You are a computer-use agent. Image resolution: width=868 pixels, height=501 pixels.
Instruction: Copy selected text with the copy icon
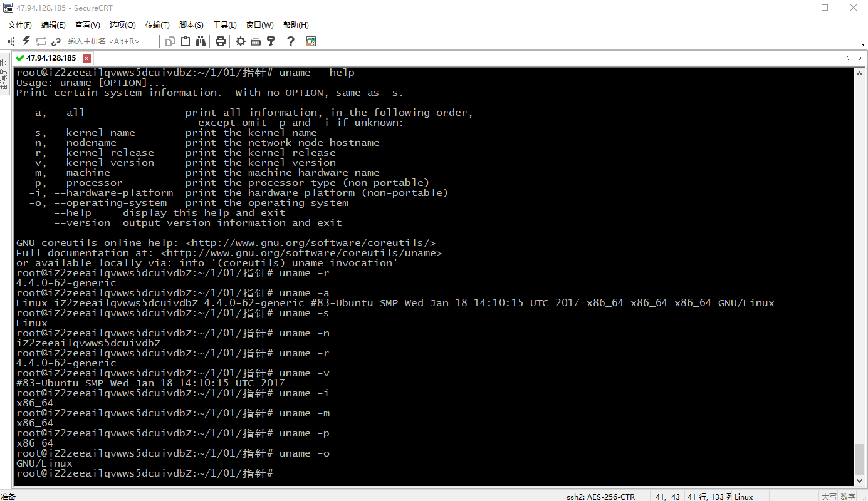(170, 41)
